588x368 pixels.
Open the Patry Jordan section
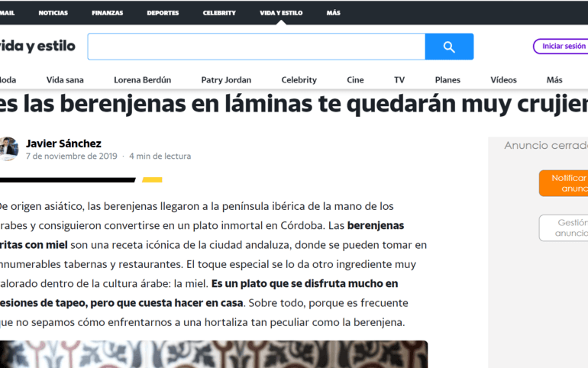pyautogui.click(x=226, y=80)
